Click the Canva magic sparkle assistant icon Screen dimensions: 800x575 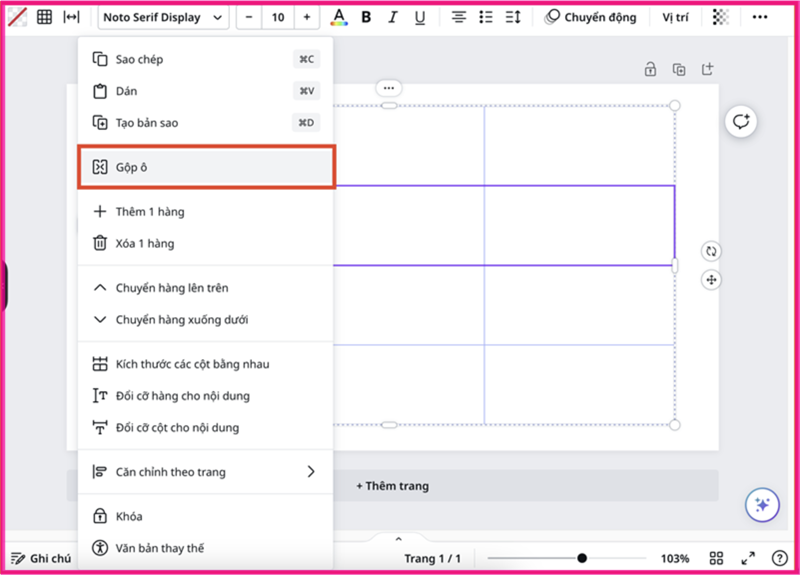[761, 505]
